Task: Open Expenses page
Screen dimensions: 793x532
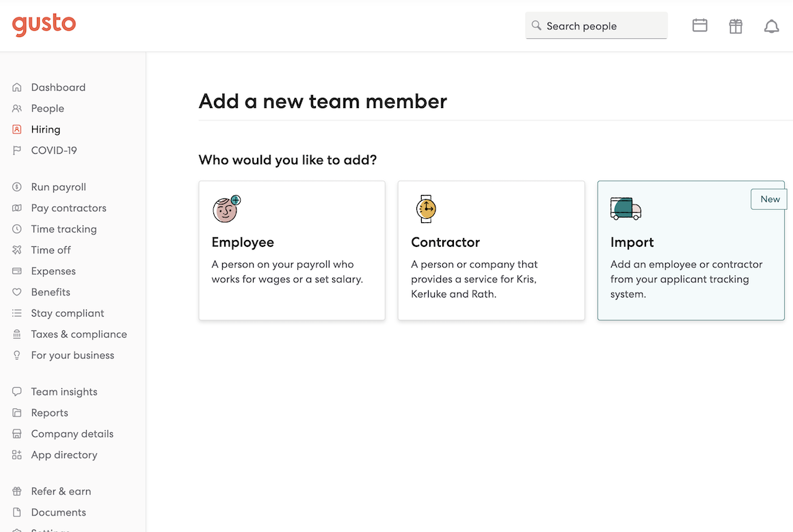Action: (53, 271)
